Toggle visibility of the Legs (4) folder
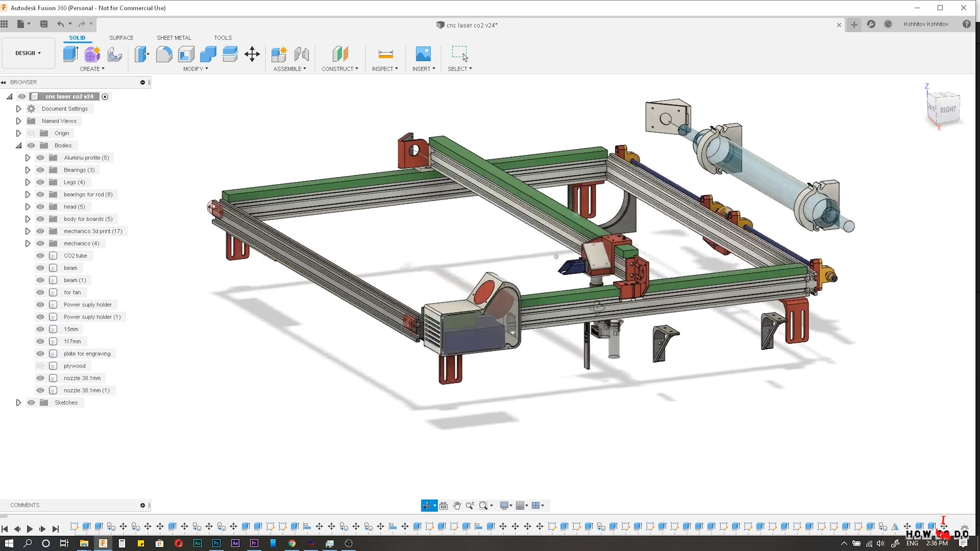Screen dimensions: 980x551 tap(40, 182)
